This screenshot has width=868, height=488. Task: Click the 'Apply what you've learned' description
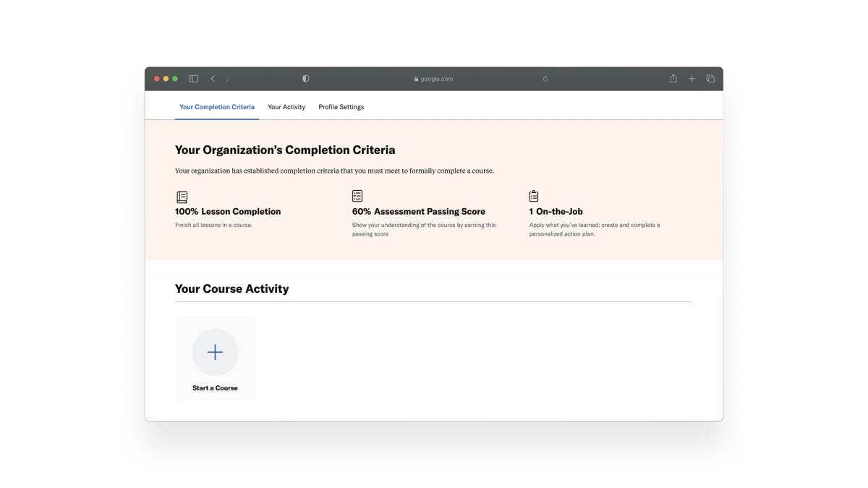point(595,229)
